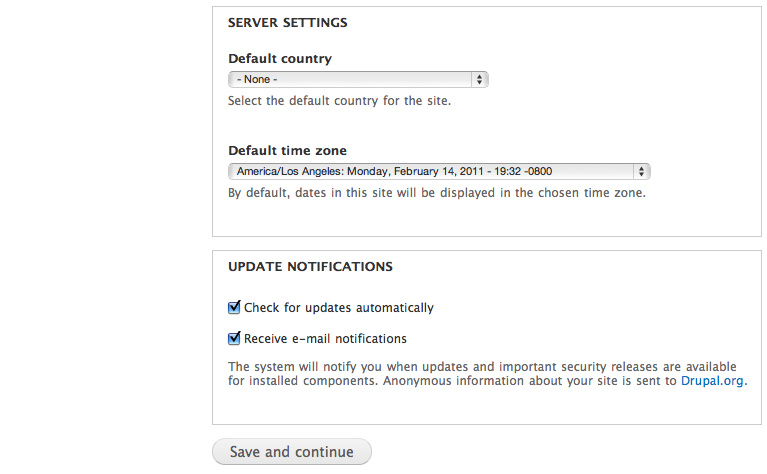This screenshot has width=767, height=474.
Task: Uncheck Check for updates automatically checkbox
Action: tap(235, 308)
